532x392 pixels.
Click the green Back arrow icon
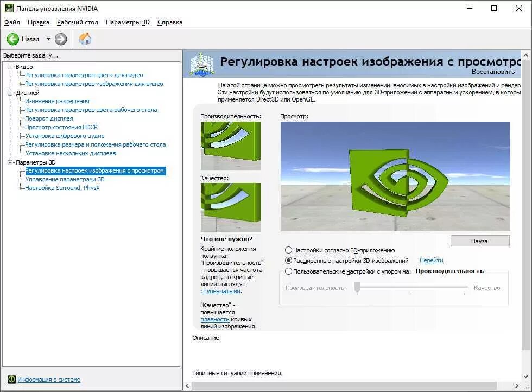click(13, 39)
